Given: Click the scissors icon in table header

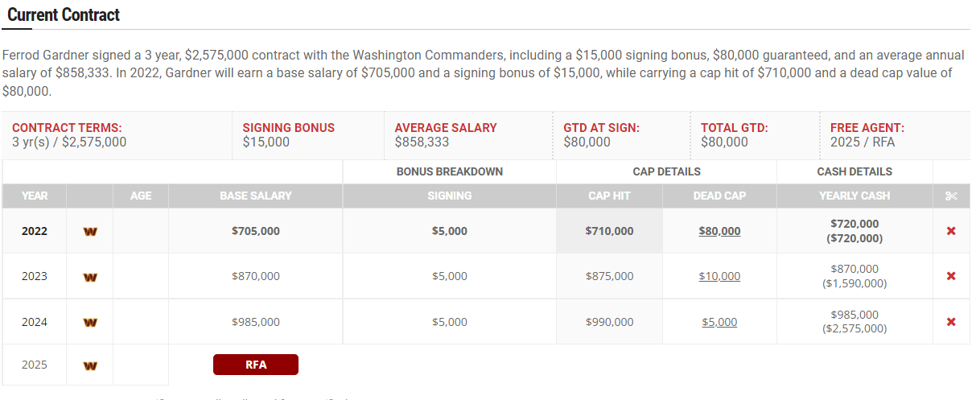Looking at the screenshot, I should (x=951, y=196).
